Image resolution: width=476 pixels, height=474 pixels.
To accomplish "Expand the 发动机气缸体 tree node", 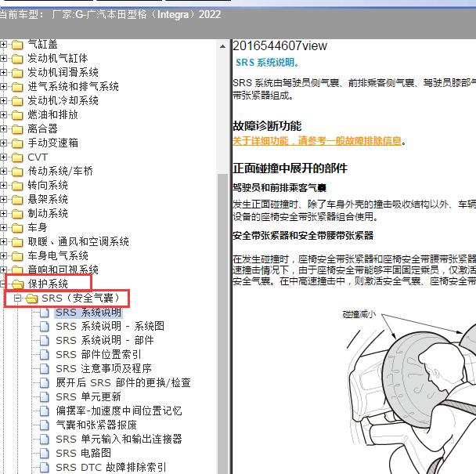I will (x=3, y=58).
